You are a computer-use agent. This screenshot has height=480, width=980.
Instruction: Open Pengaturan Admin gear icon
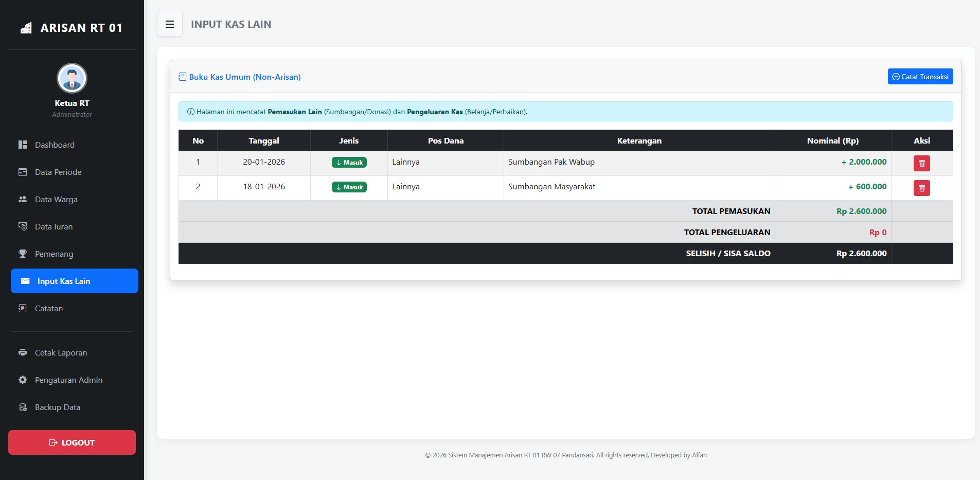23,380
